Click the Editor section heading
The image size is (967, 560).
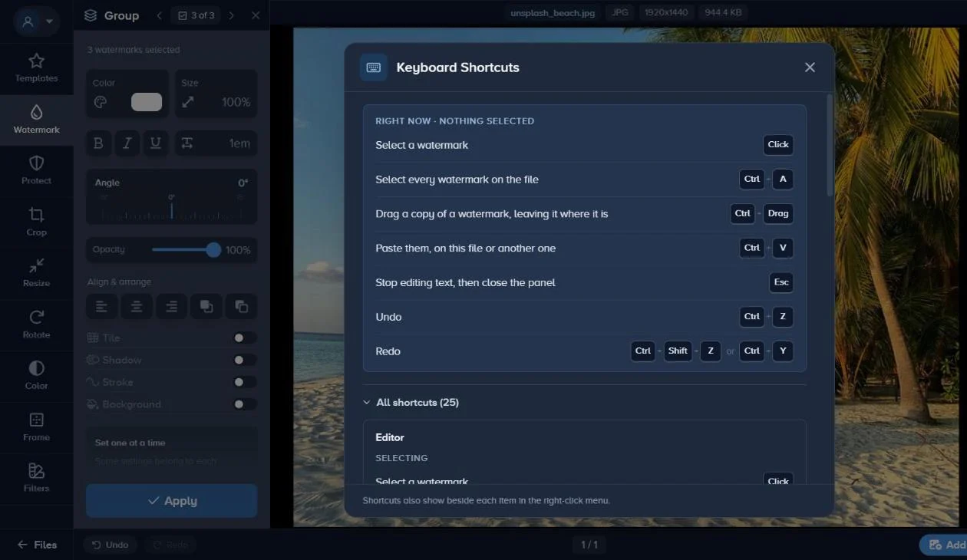tap(390, 437)
